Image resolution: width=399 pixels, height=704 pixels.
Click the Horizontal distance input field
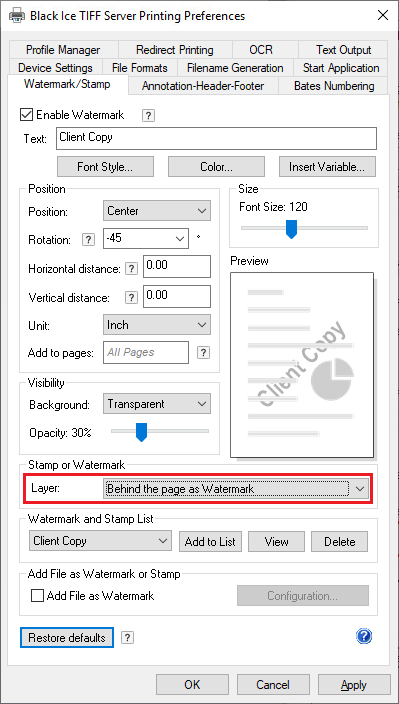click(177, 266)
